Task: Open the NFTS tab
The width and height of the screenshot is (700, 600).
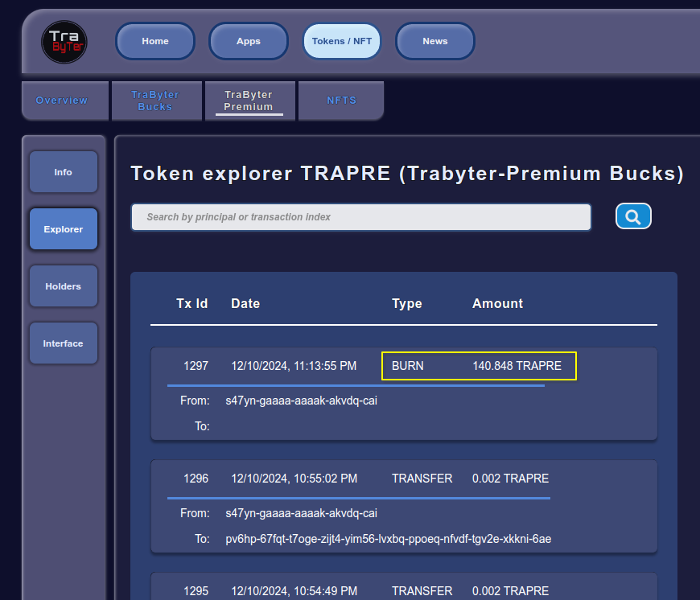Action: pyautogui.click(x=341, y=101)
